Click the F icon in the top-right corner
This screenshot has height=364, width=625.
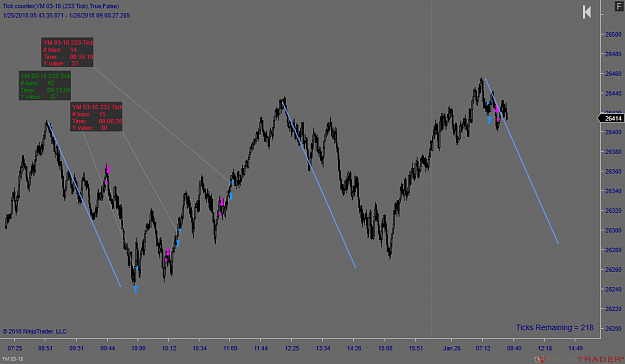[x=619, y=6]
